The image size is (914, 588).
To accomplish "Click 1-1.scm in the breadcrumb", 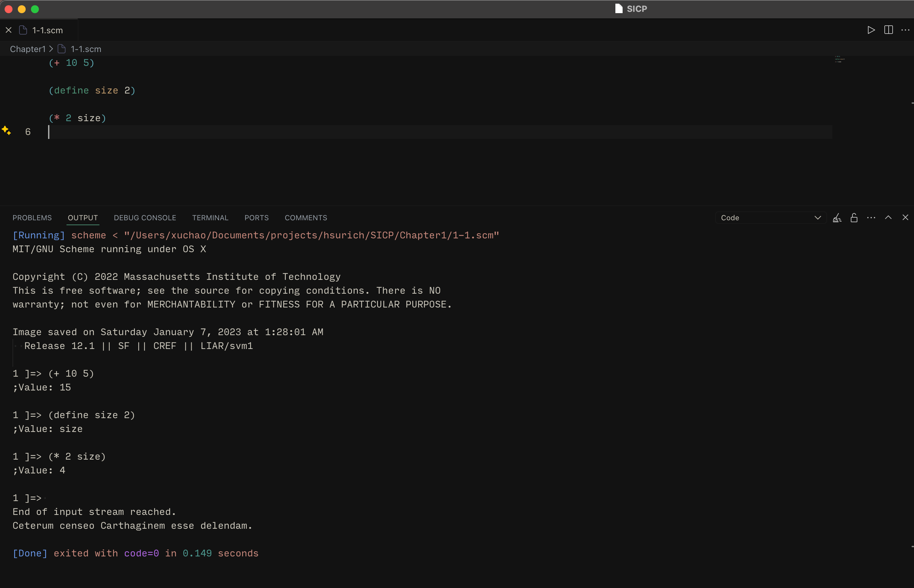I will [86, 49].
